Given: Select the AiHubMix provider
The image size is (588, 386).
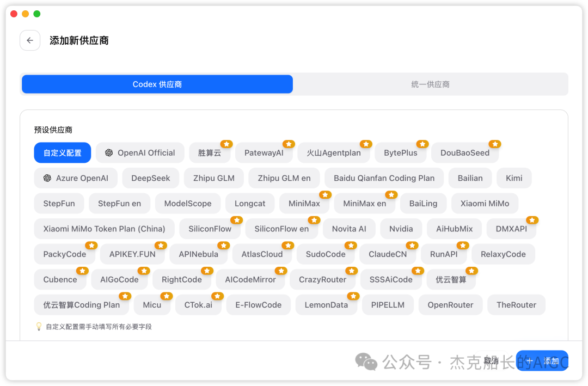Looking at the screenshot, I should tap(455, 229).
